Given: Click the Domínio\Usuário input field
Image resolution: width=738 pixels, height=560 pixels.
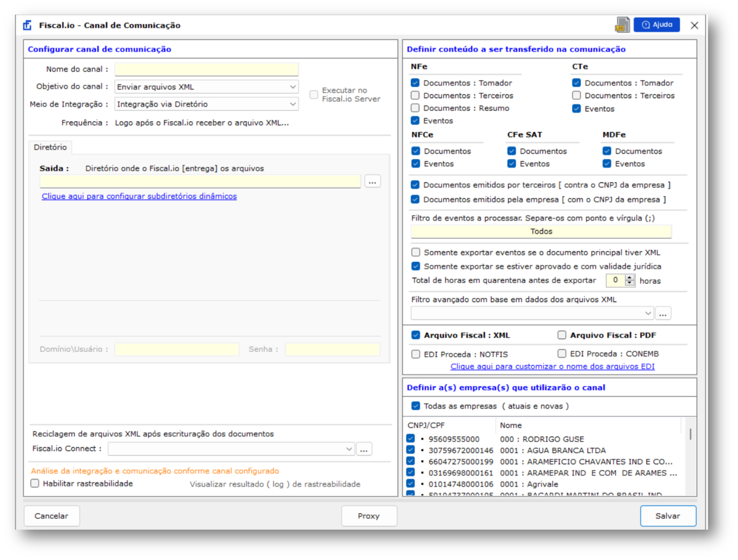Looking at the screenshot, I should pos(177,349).
